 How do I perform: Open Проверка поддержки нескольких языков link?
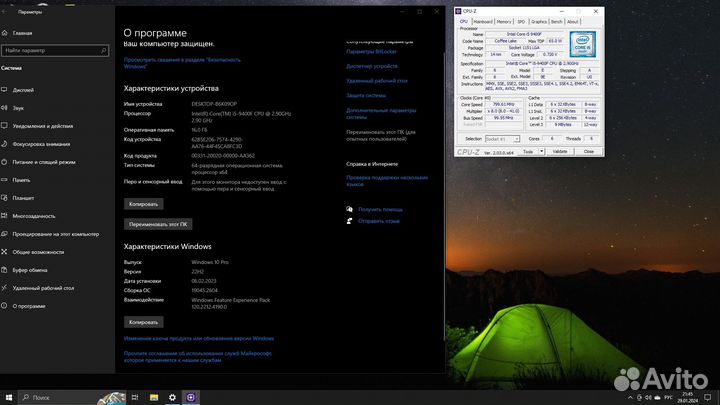pyautogui.click(x=387, y=180)
